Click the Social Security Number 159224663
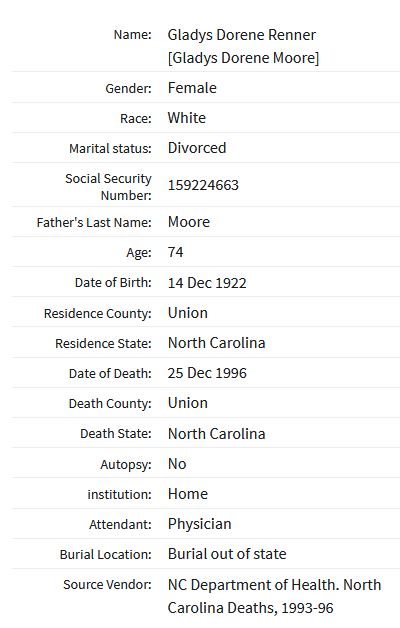 (x=203, y=185)
